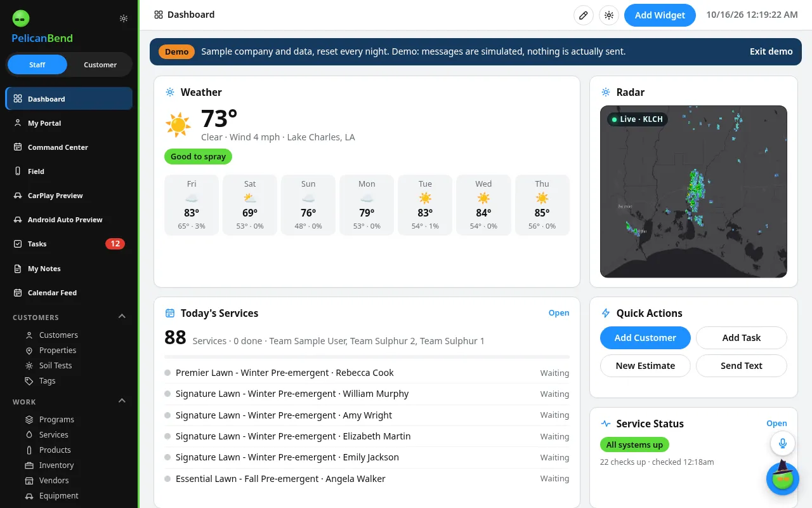Open the green witch-hat chat assistant bubble
Viewport: 812px width, 508px height.
pos(783,478)
